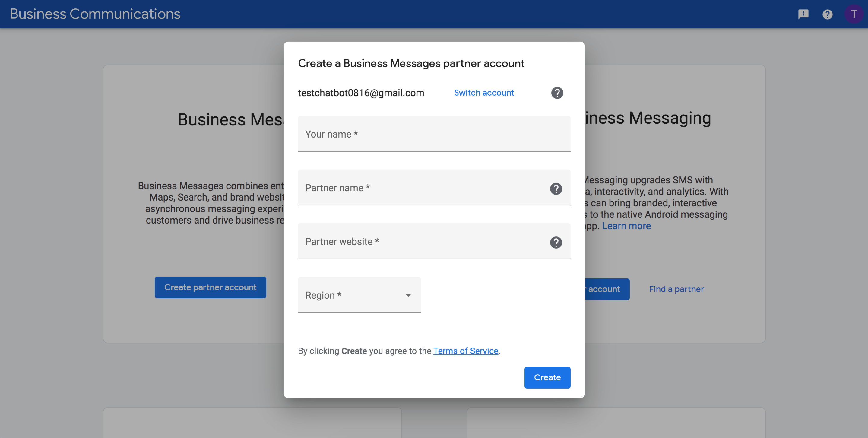Open the Region dropdown
Screen dimensions: 868x438
coord(359,295)
